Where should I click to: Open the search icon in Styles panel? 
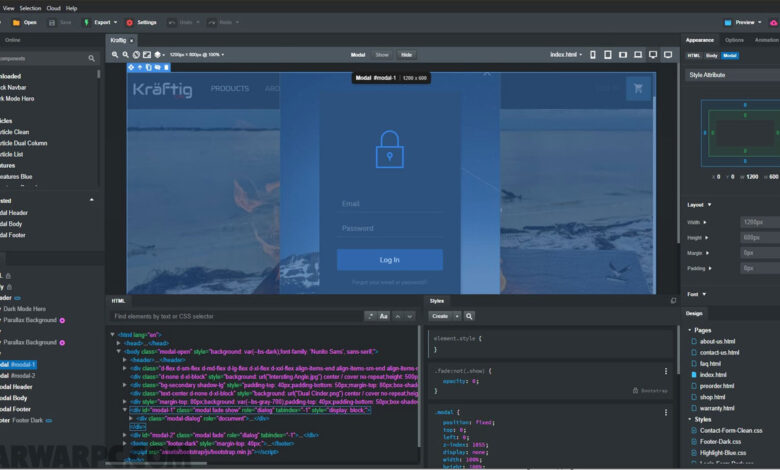(x=469, y=316)
